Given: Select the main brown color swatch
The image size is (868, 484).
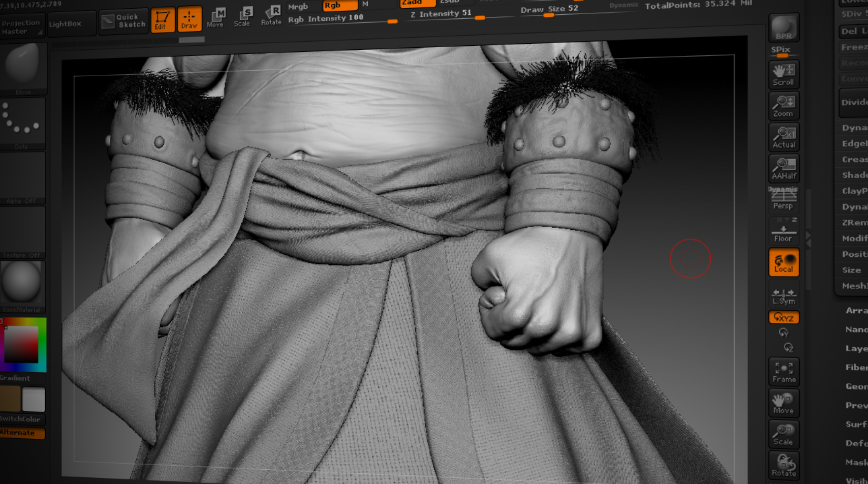Looking at the screenshot, I should tap(10, 400).
